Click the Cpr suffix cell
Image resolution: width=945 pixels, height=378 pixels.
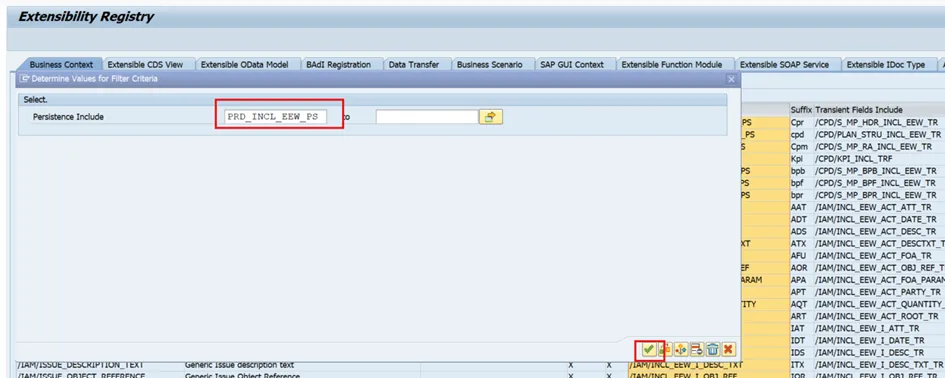point(801,122)
